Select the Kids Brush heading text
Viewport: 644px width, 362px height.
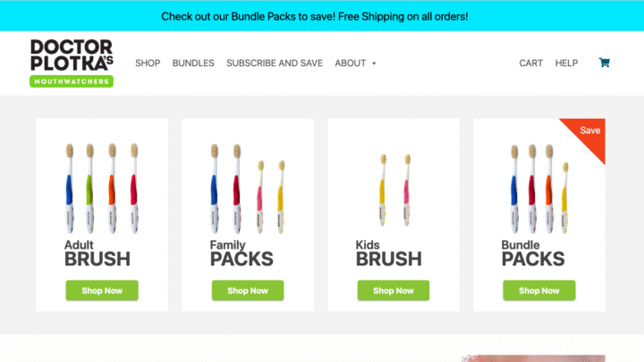(x=388, y=254)
